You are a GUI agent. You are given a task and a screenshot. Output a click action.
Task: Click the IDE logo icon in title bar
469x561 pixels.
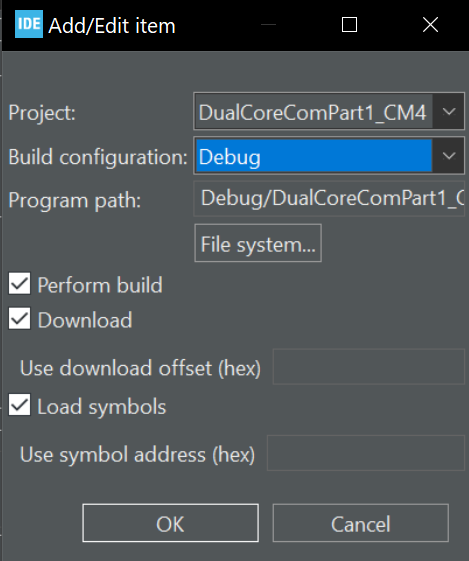click(29, 24)
